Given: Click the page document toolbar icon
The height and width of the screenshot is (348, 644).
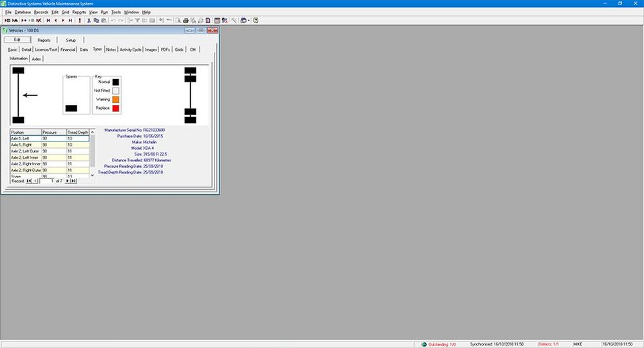Looking at the screenshot, I should click(x=208, y=20).
